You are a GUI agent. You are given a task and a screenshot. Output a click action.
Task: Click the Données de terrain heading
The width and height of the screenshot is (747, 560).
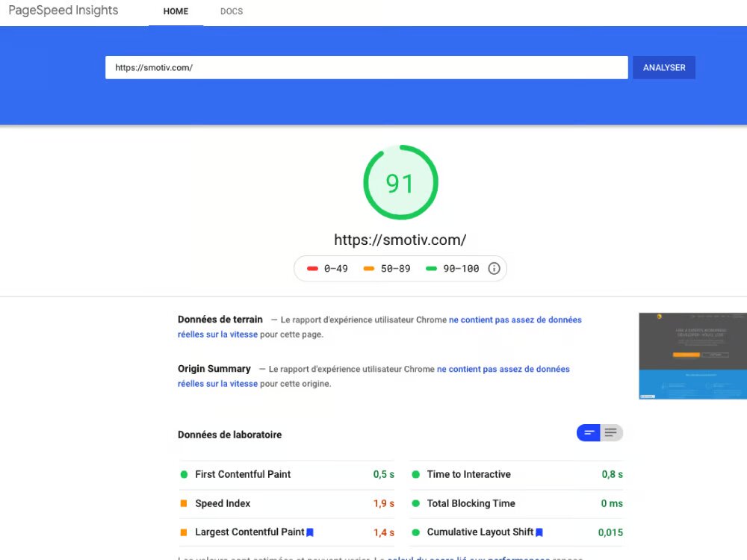coord(220,320)
